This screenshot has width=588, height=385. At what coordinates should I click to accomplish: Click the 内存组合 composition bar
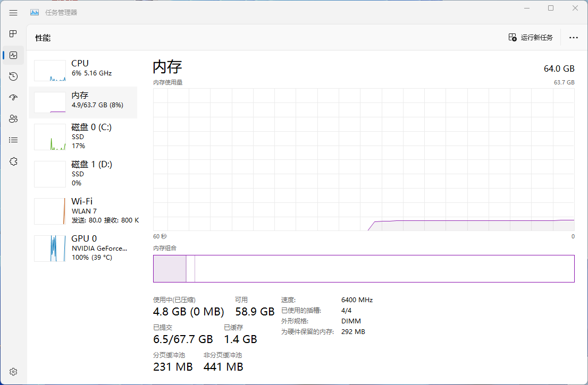click(364, 269)
